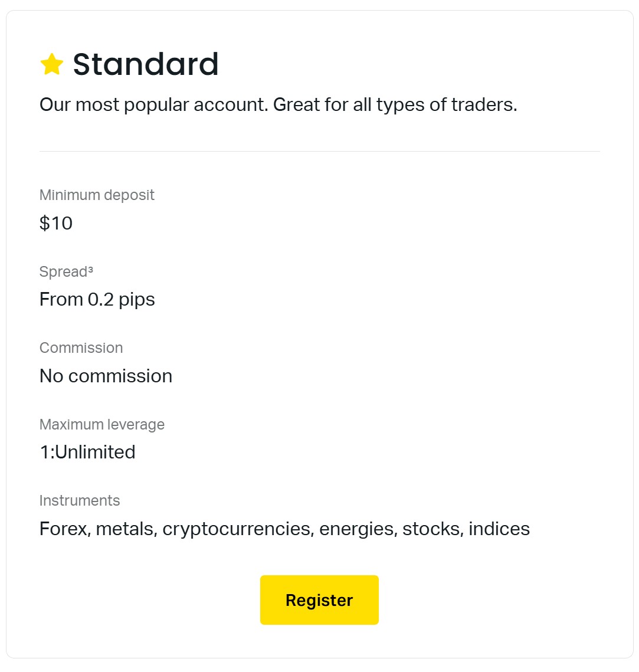Click the word cryptocurrencies in instruments list
639x672 pixels.
tap(238, 529)
